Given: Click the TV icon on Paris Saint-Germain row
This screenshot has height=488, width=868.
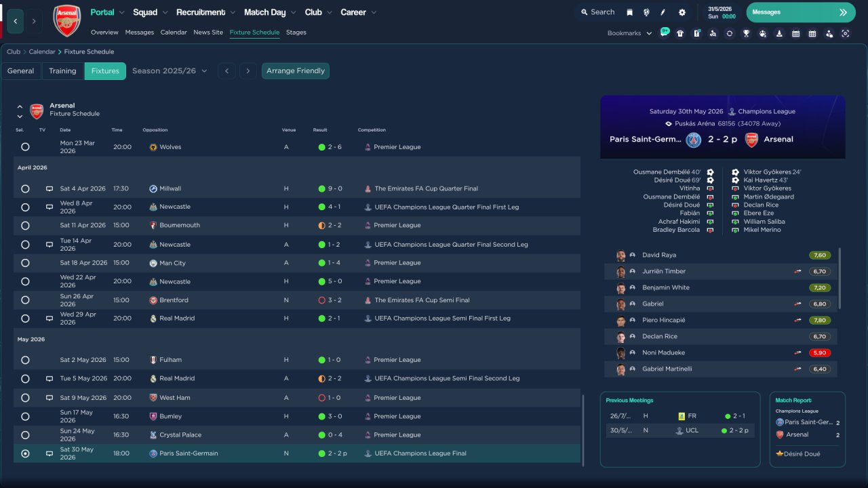Looking at the screenshot, I should 50,453.
